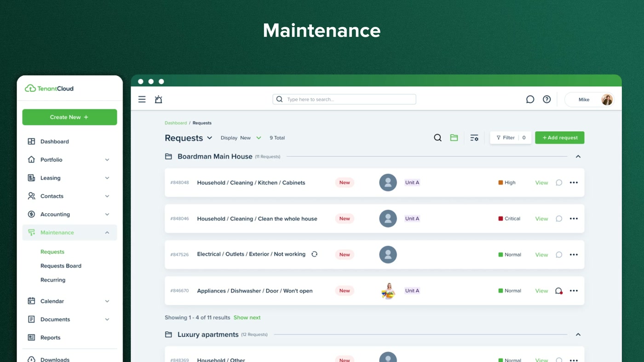Click tenant avatar on Cabinets request
The image size is (644, 362).
tap(388, 182)
